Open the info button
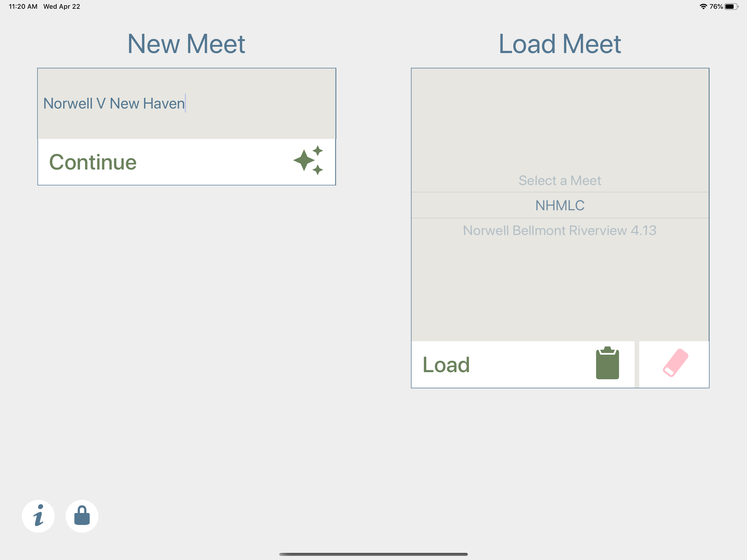747x560 pixels. [x=38, y=516]
